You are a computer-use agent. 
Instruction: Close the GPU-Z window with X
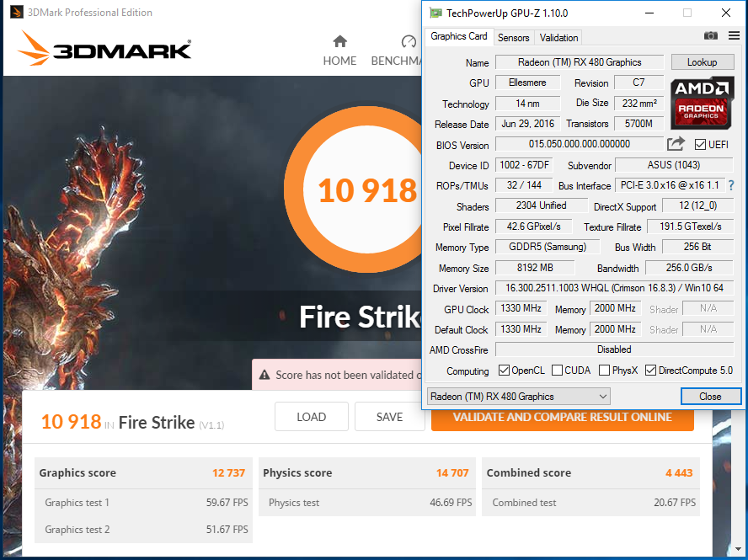tap(725, 13)
